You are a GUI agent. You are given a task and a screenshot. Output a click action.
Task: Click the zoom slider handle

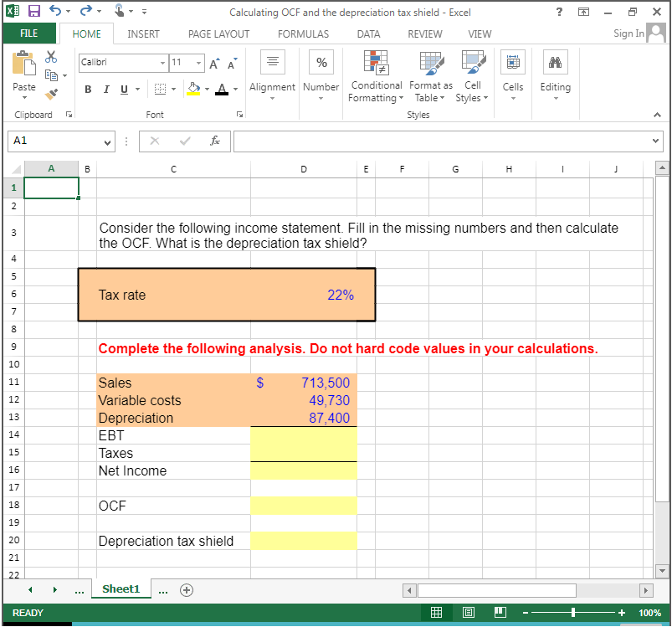(x=573, y=613)
